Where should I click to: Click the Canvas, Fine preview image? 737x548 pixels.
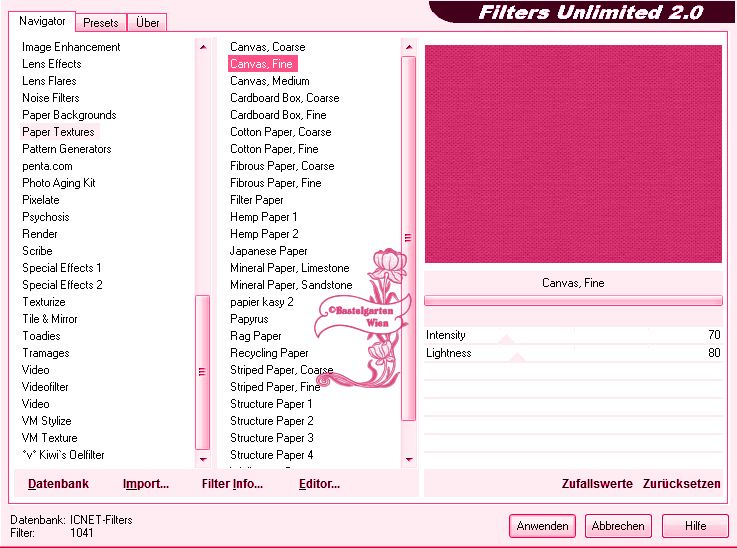[x=573, y=154]
